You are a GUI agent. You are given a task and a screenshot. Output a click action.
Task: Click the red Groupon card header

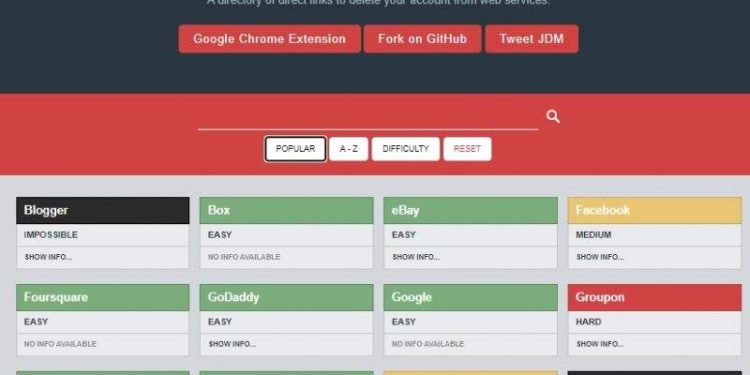coord(655,298)
